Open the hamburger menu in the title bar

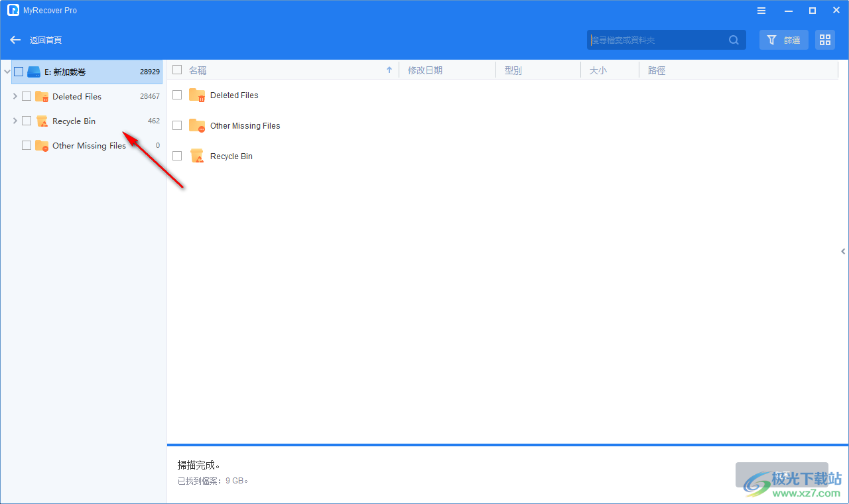pyautogui.click(x=761, y=10)
